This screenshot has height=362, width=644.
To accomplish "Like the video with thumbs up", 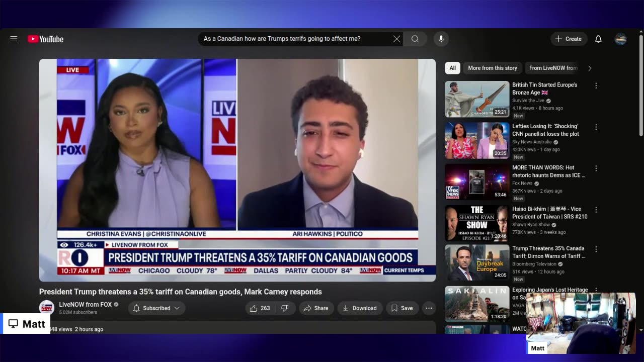I will point(260,308).
